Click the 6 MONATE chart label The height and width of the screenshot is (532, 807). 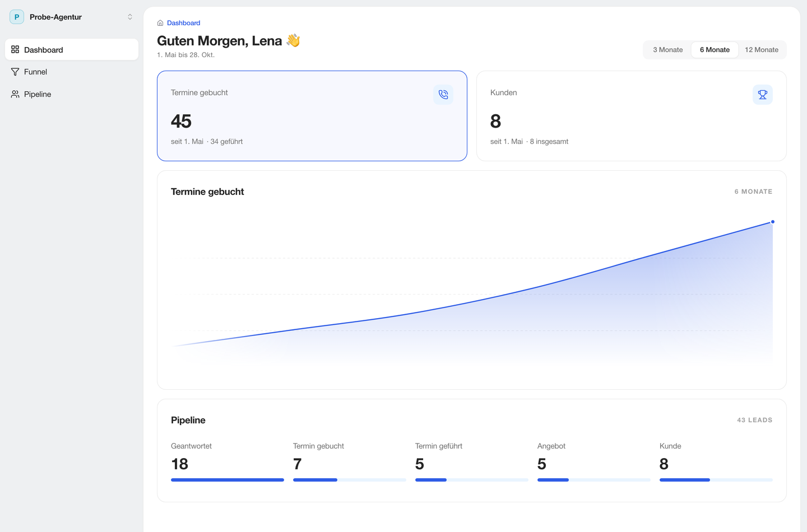coord(753,192)
